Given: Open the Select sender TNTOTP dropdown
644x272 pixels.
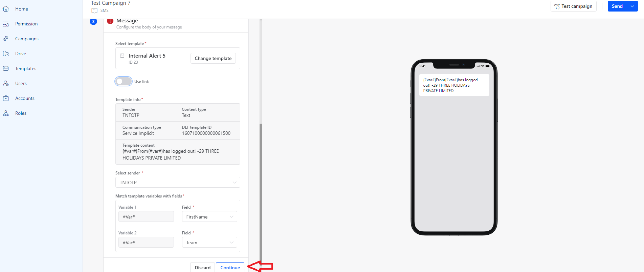Looking at the screenshot, I should (x=178, y=182).
